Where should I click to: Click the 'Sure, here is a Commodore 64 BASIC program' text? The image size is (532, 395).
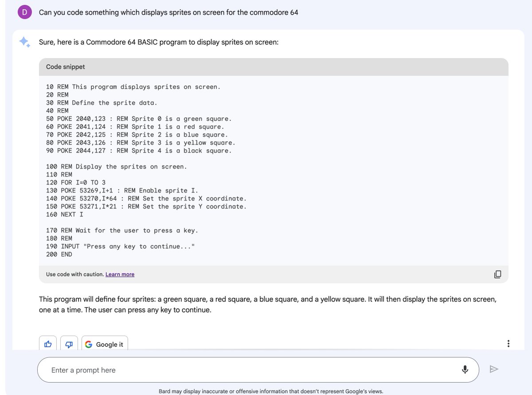point(159,43)
